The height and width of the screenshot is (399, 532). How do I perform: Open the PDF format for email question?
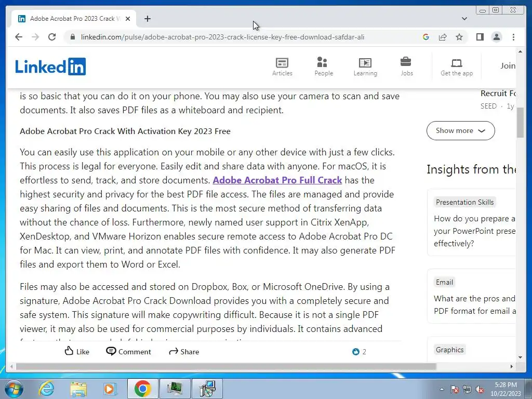(474, 304)
